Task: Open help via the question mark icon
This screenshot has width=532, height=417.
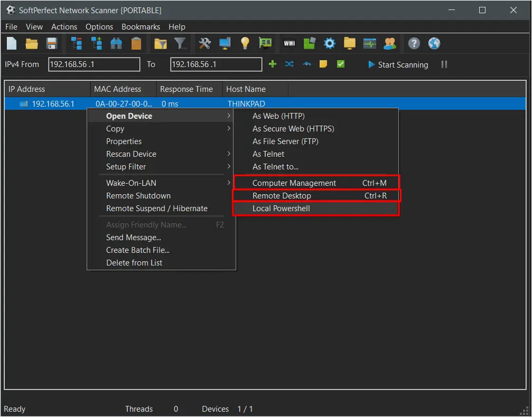Action: tap(414, 43)
